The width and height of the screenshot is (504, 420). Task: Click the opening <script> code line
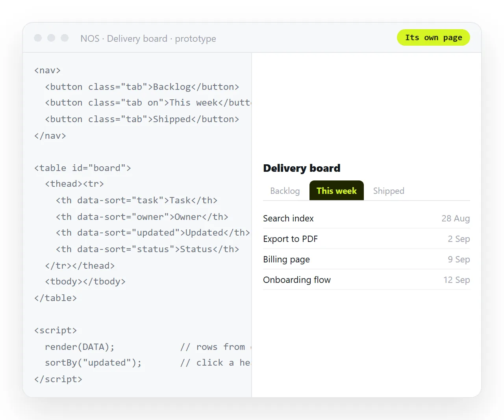click(x=56, y=330)
